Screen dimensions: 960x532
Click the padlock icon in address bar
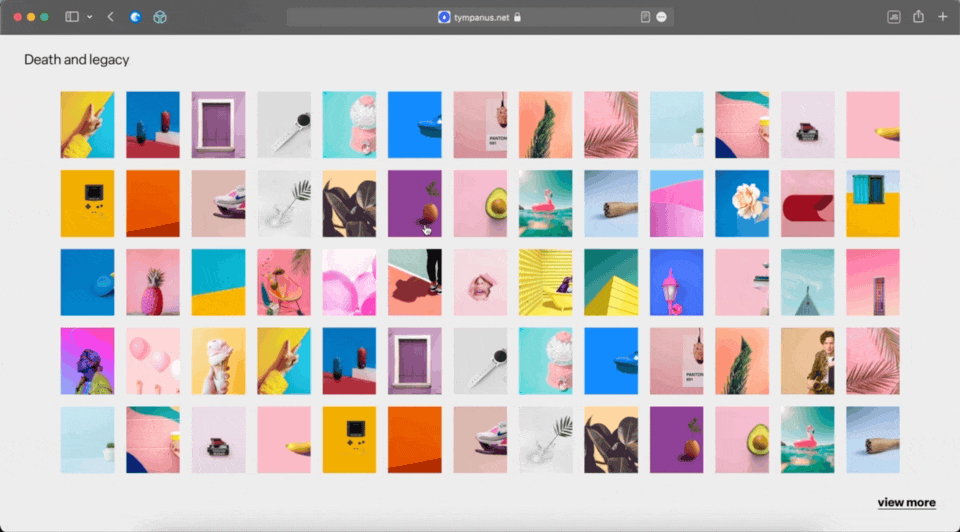[x=517, y=17]
